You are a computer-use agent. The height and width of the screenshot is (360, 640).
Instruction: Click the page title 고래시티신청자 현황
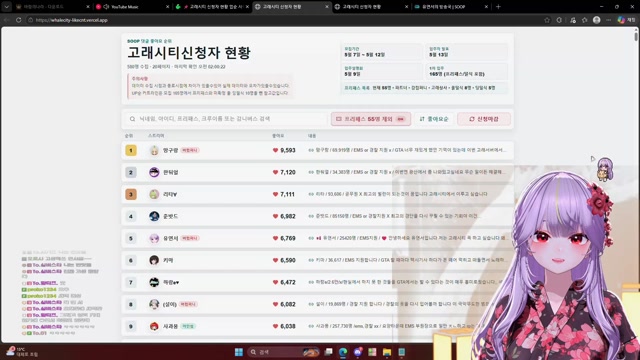(x=189, y=53)
